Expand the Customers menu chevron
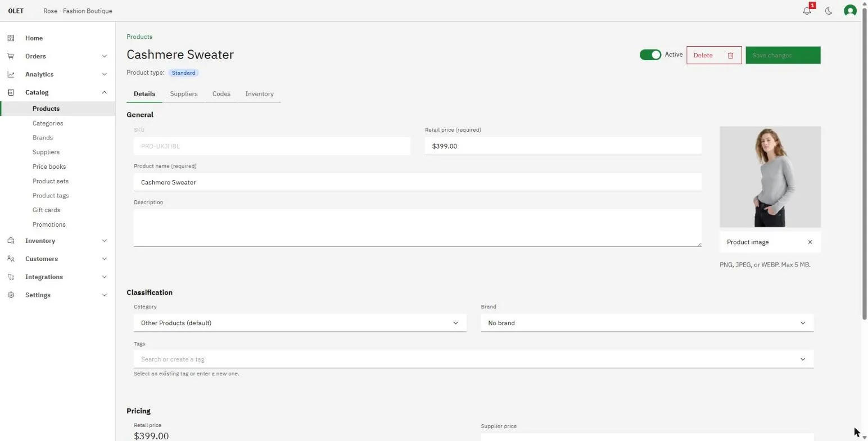The height and width of the screenshot is (441, 868). click(104, 259)
